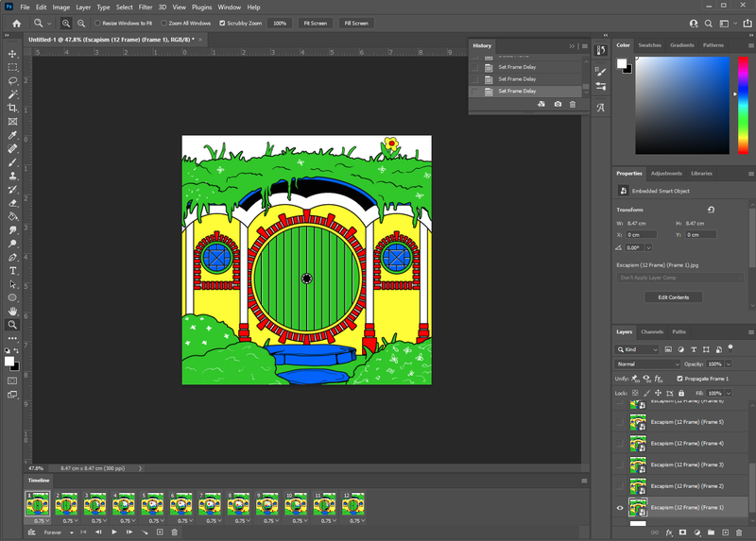The image size is (756, 541).
Task: Click the Fit Screen button
Action: pos(315,23)
